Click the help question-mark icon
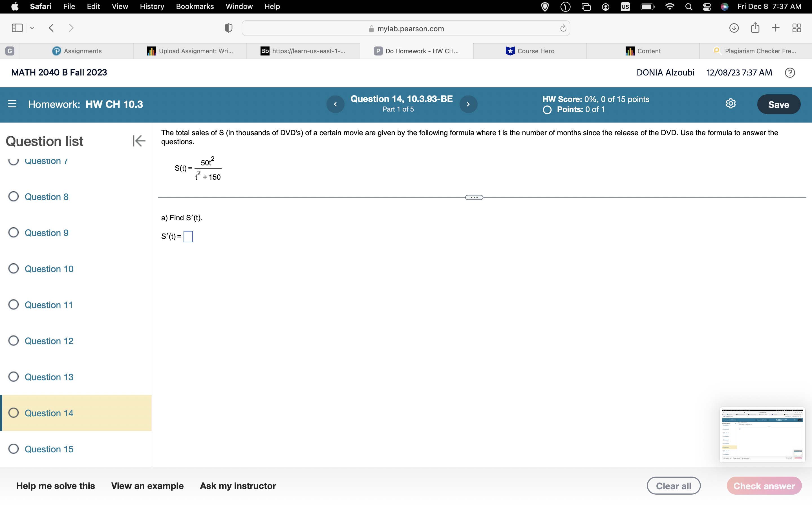 [790, 72]
